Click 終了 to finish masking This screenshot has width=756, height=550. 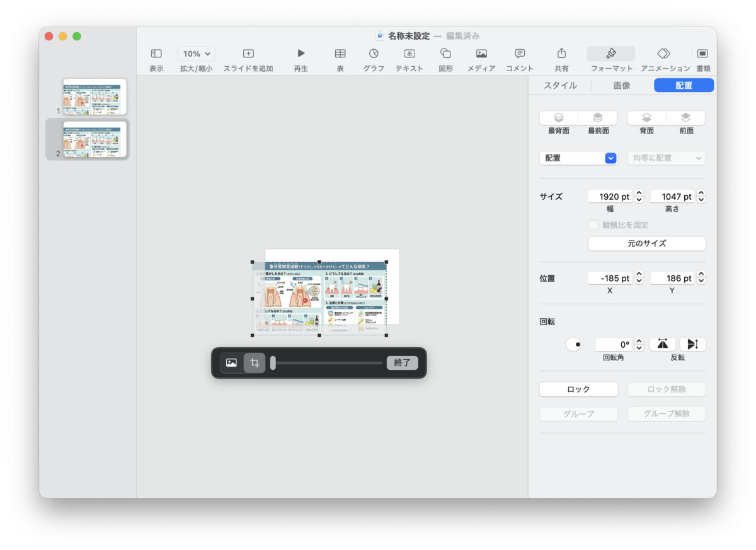(x=402, y=363)
